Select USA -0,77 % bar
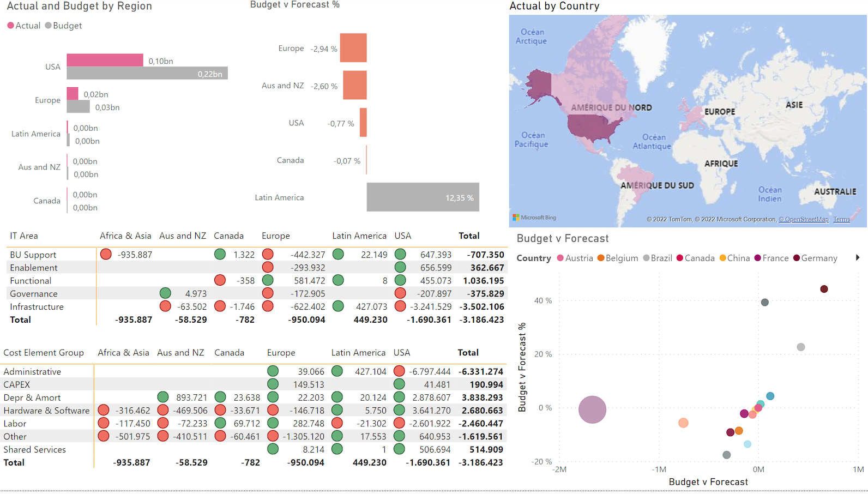868x494 pixels. click(364, 123)
